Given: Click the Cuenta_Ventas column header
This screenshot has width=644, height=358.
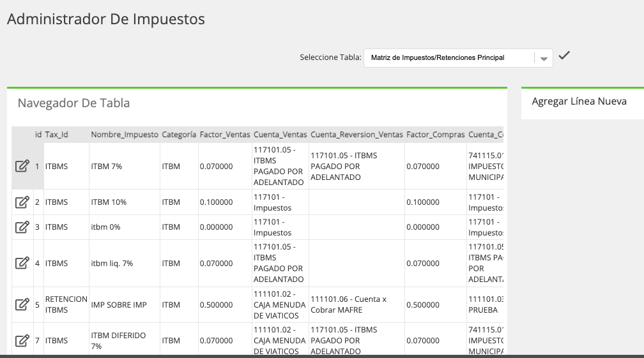Looking at the screenshot, I should [x=280, y=135].
